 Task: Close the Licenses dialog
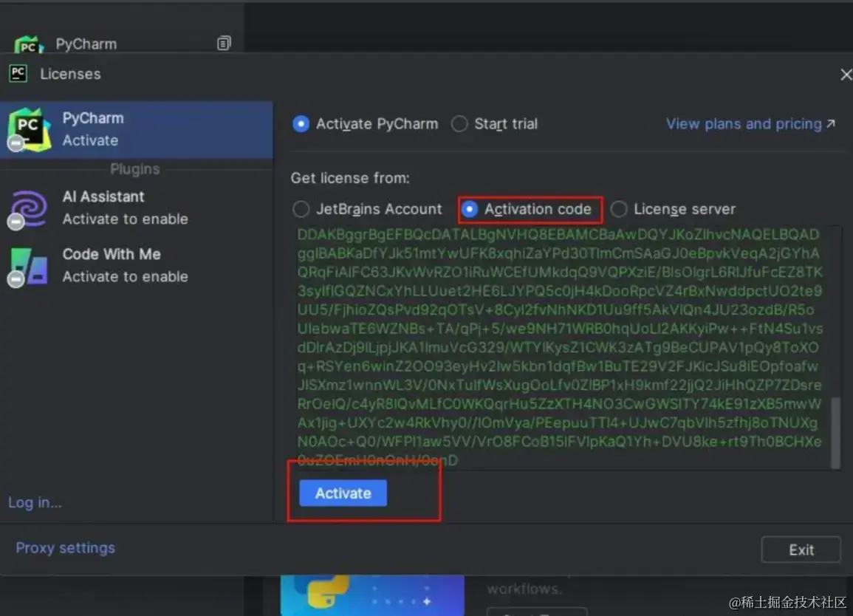[846, 75]
